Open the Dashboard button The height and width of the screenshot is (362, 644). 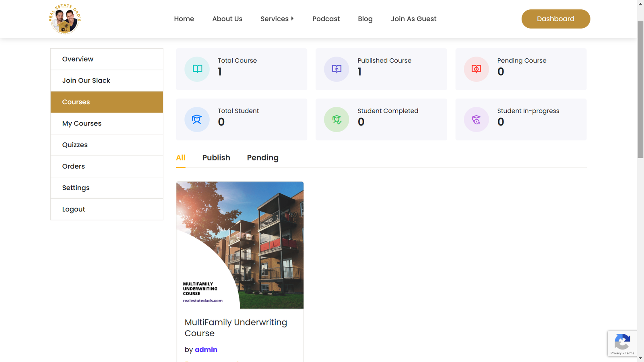coord(555,19)
